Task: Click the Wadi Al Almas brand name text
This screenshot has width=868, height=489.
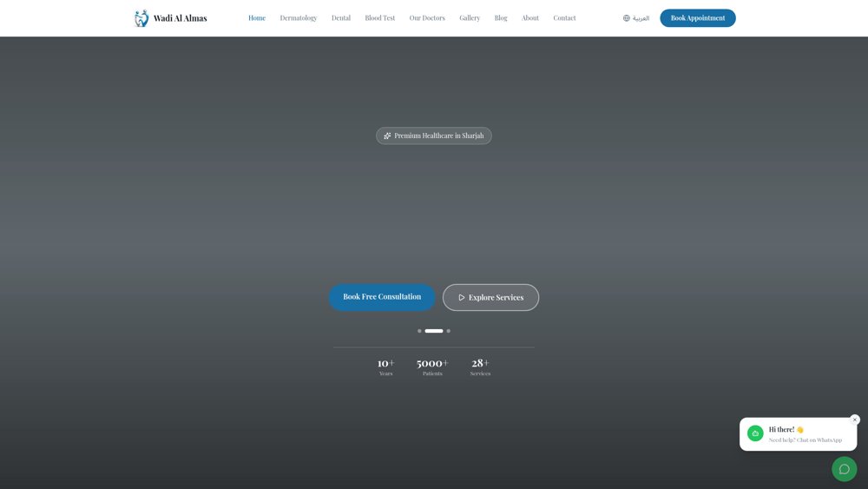Action: [x=180, y=18]
